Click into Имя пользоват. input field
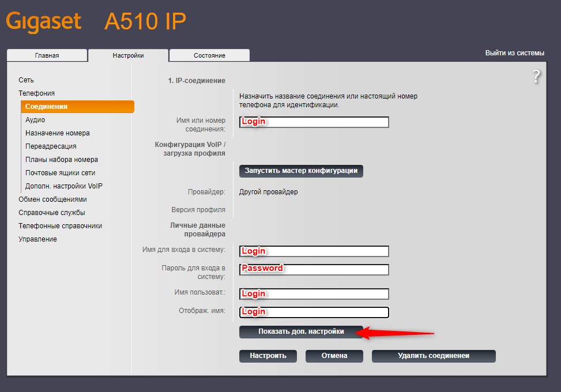This screenshot has width=561, height=392. click(314, 294)
